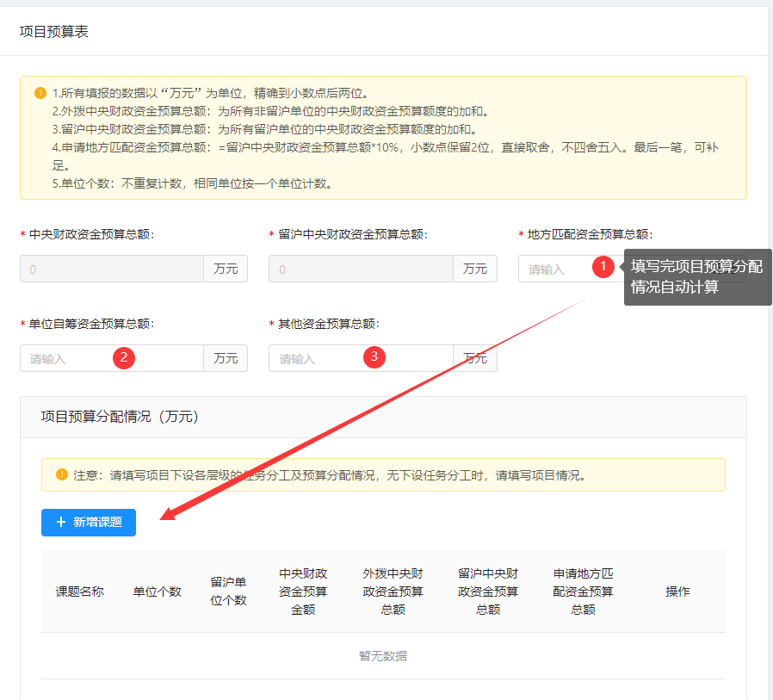Click the red number 3 badge
Screen dimensions: 773x700
(x=374, y=356)
